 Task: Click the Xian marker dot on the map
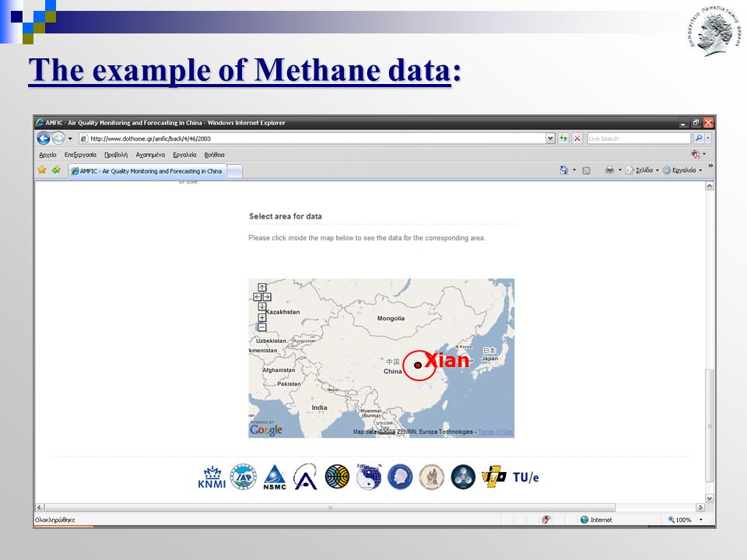[x=418, y=366]
